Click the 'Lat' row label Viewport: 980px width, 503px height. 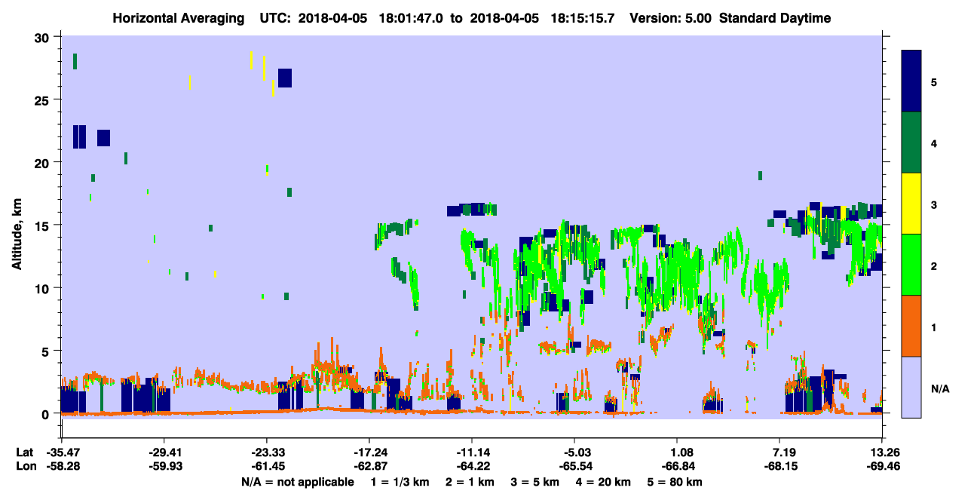(x=24, y=452)
